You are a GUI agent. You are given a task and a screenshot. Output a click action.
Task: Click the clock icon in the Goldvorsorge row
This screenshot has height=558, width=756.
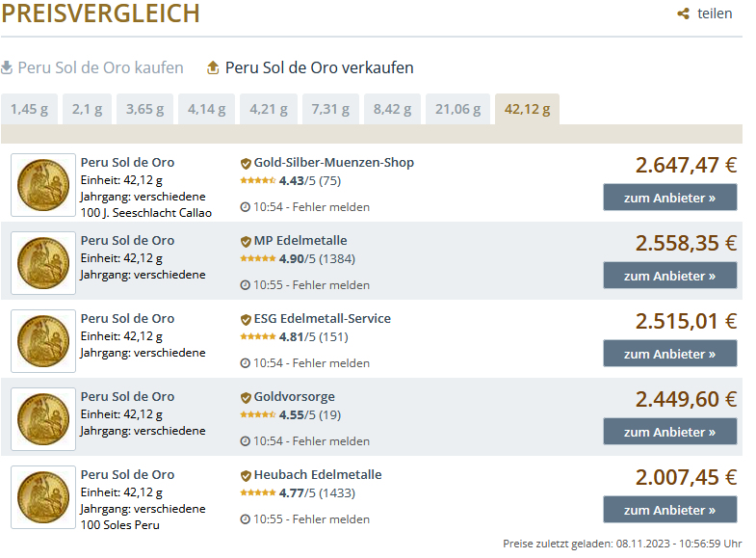(245, 441)
